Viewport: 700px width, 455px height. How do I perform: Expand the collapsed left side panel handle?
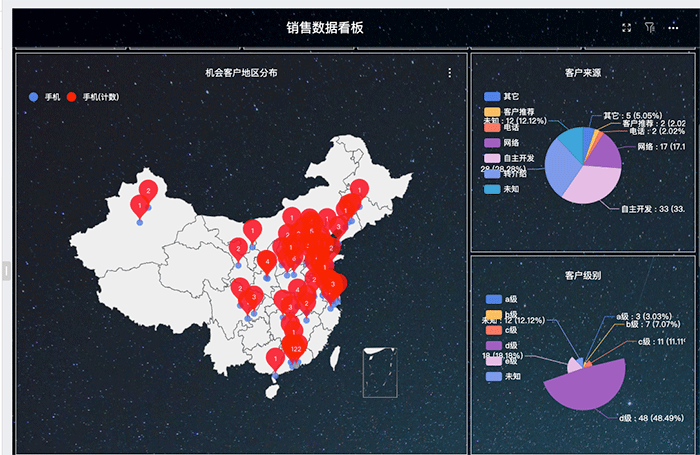coord(6,270)
